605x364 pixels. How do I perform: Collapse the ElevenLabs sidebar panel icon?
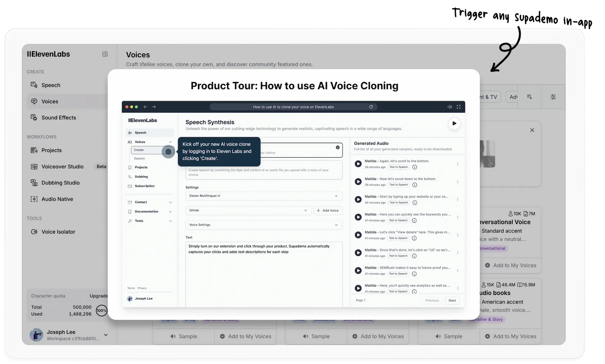(105, 54)
